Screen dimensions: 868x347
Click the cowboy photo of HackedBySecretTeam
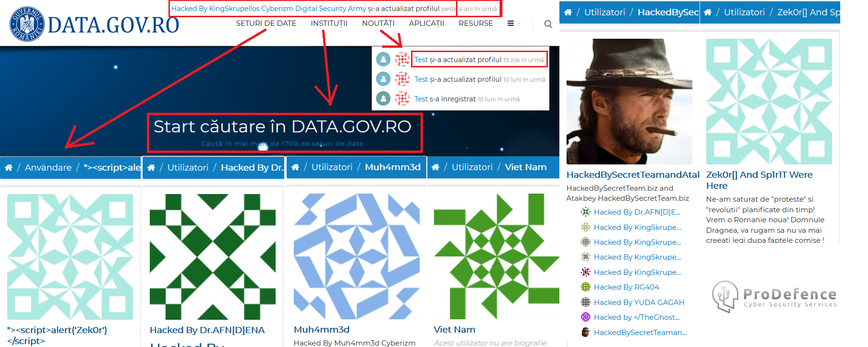(629, 101)
